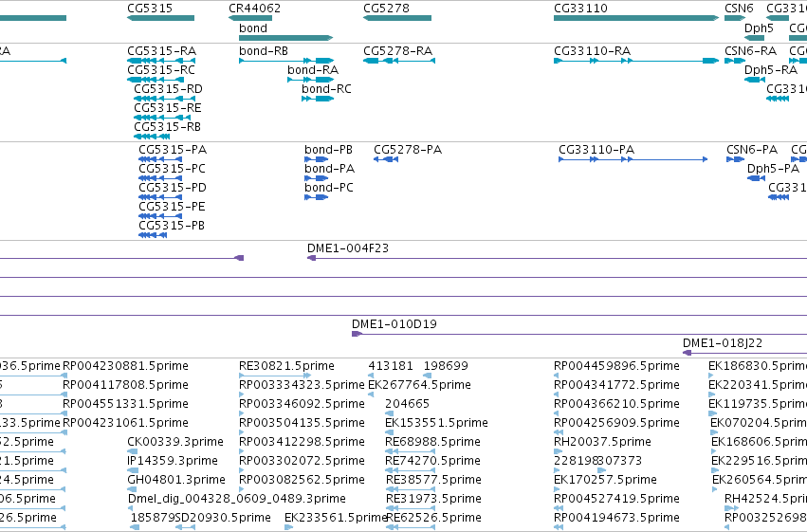Select transcript Dph5-RA
Screen dimensions: 807x532
click(x=771, y=70)
